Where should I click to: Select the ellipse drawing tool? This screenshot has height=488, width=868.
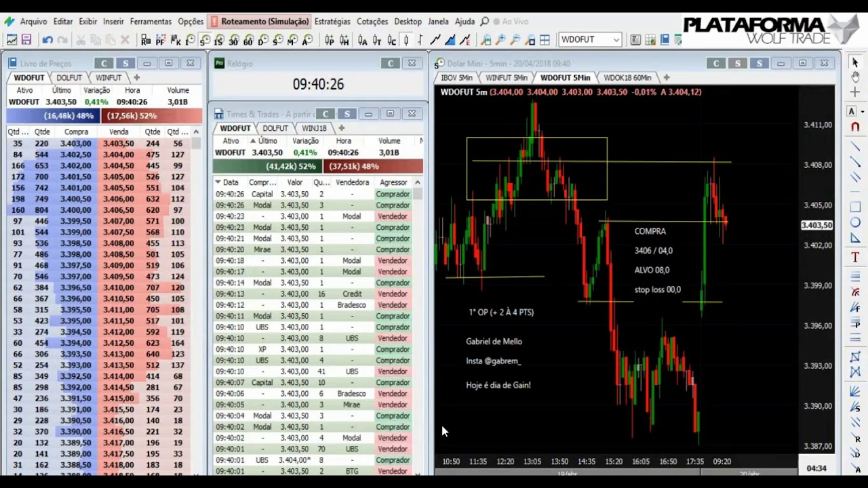point(855,222)
